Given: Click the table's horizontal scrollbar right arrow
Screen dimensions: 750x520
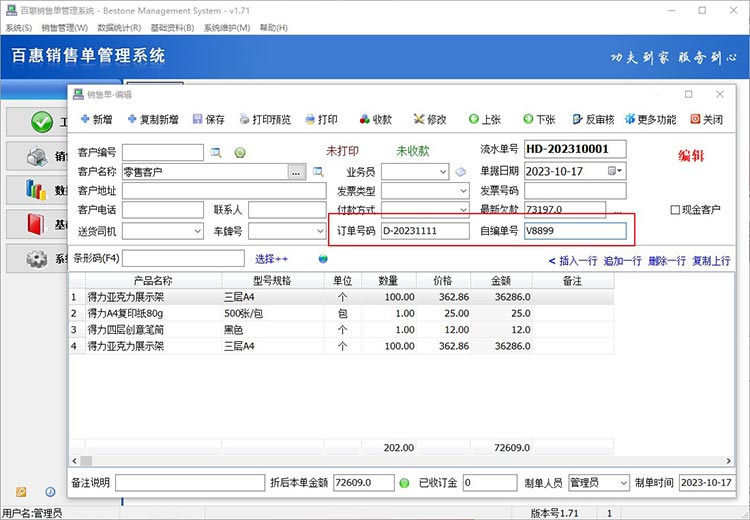Looking at the screenshot, I should coord(728,461).
